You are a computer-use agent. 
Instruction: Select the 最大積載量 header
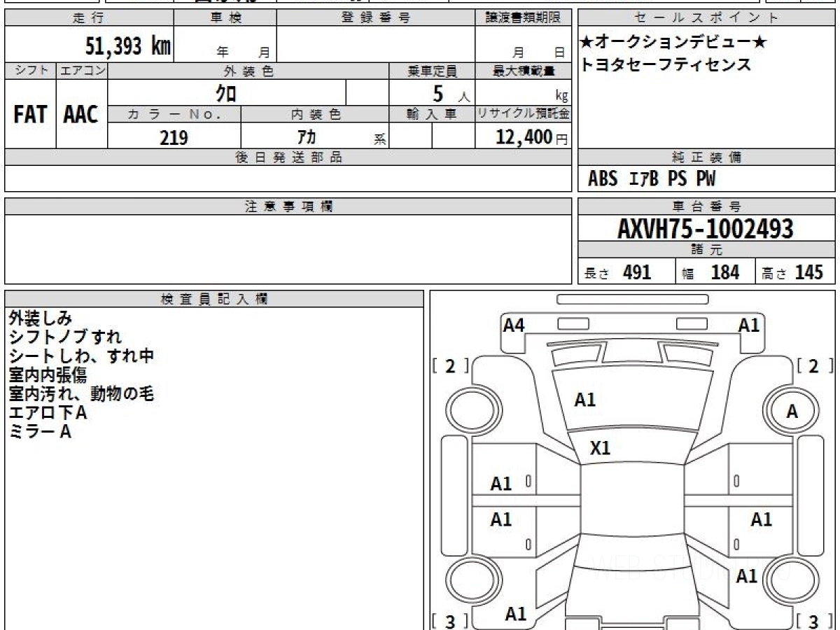pyautogui.click(x=524, y=71)
